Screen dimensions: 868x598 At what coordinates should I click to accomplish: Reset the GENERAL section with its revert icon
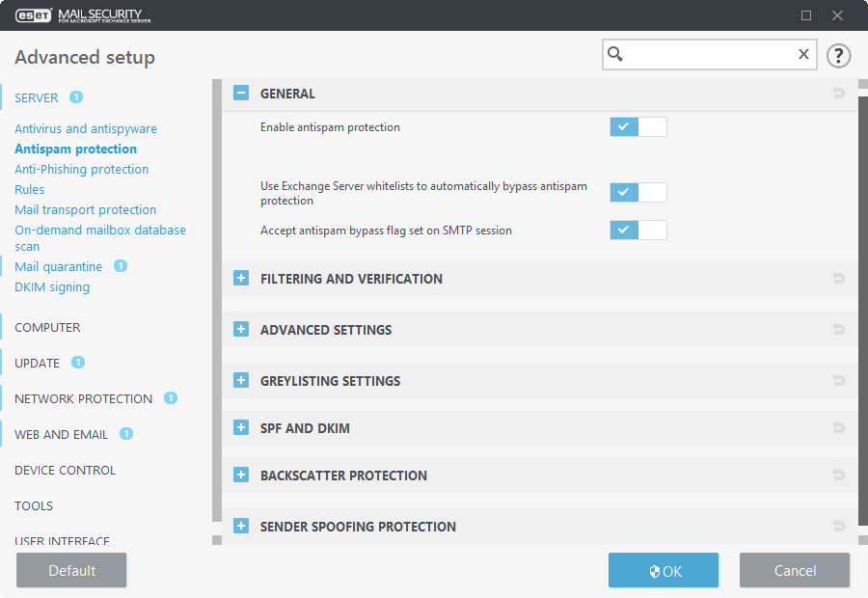(838, 93)
